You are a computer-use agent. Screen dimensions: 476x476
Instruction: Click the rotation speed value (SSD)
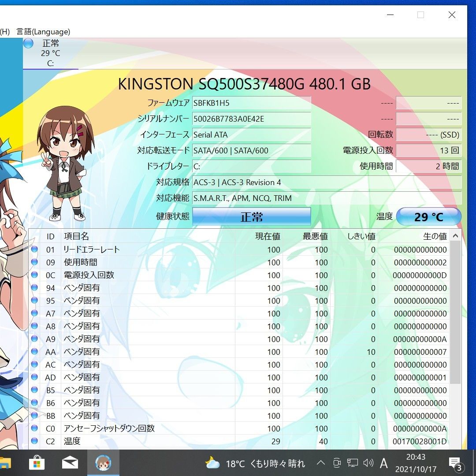coord(429,134)
